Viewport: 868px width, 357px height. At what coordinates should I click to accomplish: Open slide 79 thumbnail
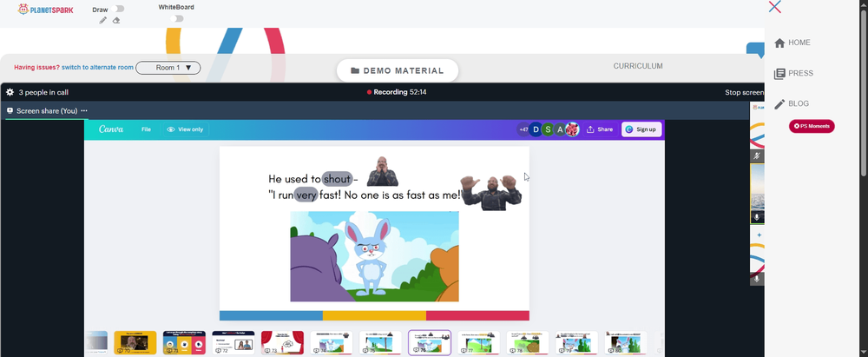coord(577,342)
